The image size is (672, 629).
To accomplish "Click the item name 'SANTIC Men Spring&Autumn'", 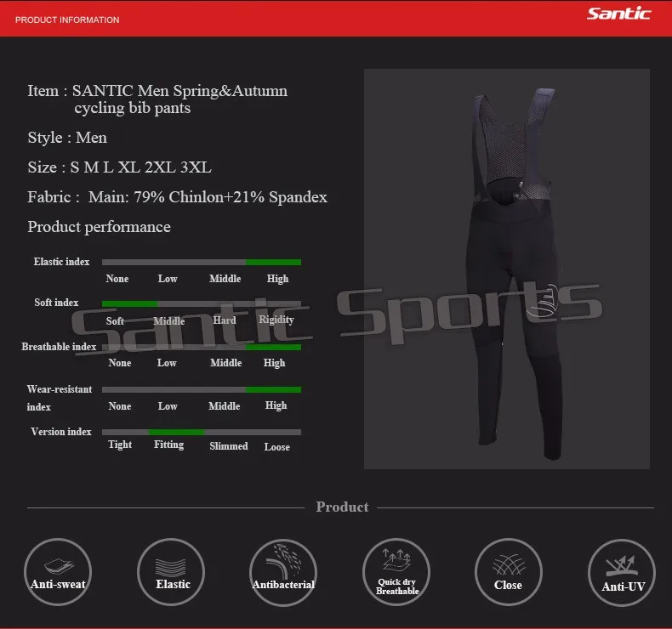I will 179,91.
